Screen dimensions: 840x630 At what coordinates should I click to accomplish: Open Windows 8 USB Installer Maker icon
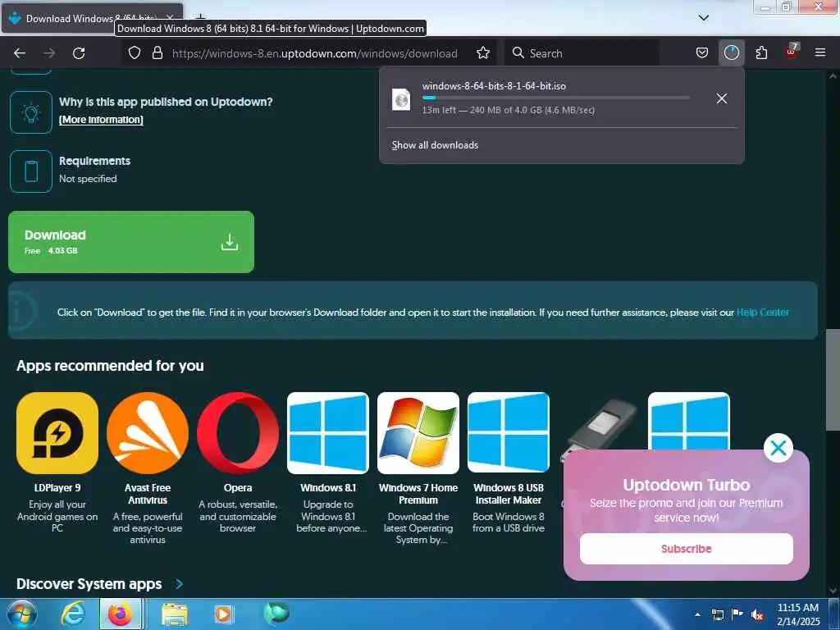[509, 433]
